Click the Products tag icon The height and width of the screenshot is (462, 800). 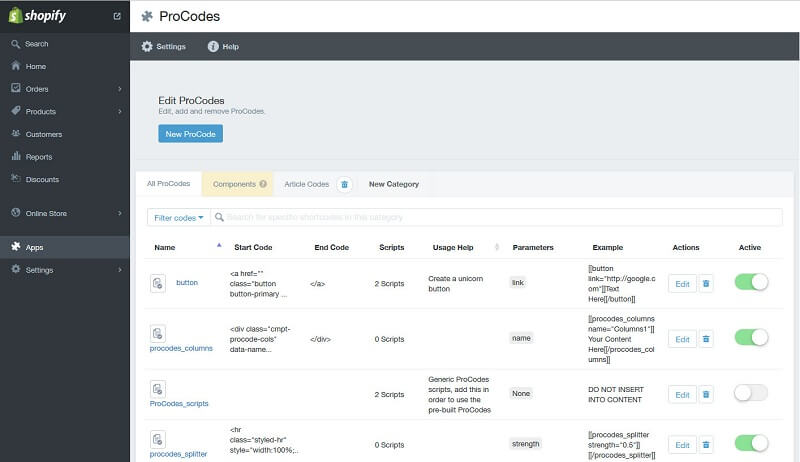click(x=16, y=111)
